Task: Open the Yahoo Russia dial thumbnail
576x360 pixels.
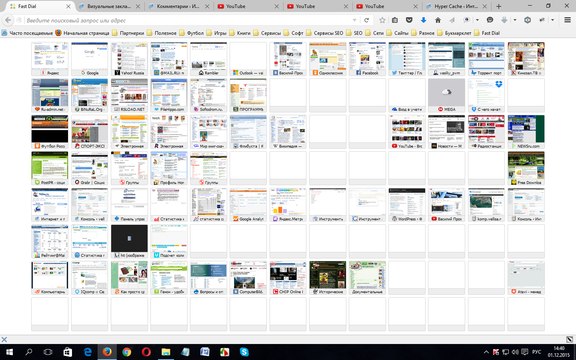Action: point(129,59)
